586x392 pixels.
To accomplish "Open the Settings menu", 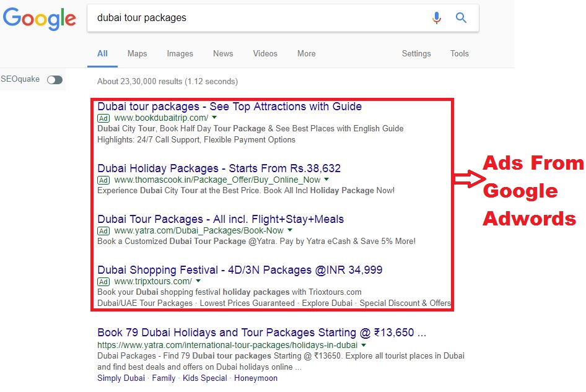I will click(416, 53).
